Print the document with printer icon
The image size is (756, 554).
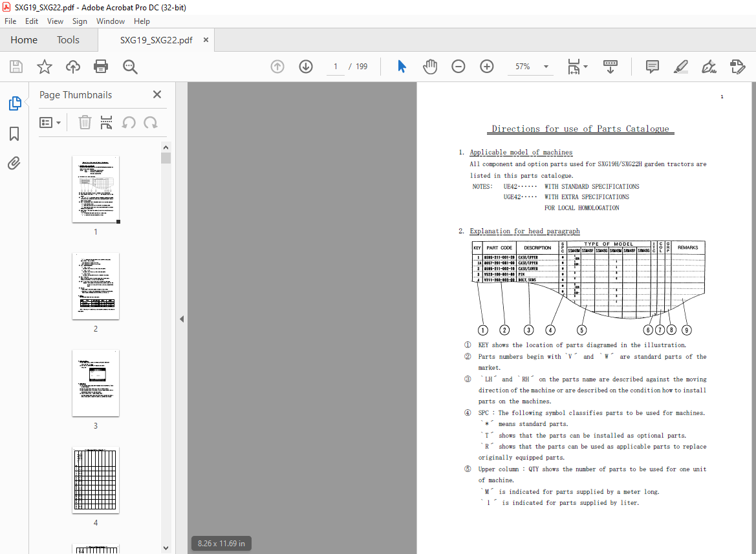101,67
